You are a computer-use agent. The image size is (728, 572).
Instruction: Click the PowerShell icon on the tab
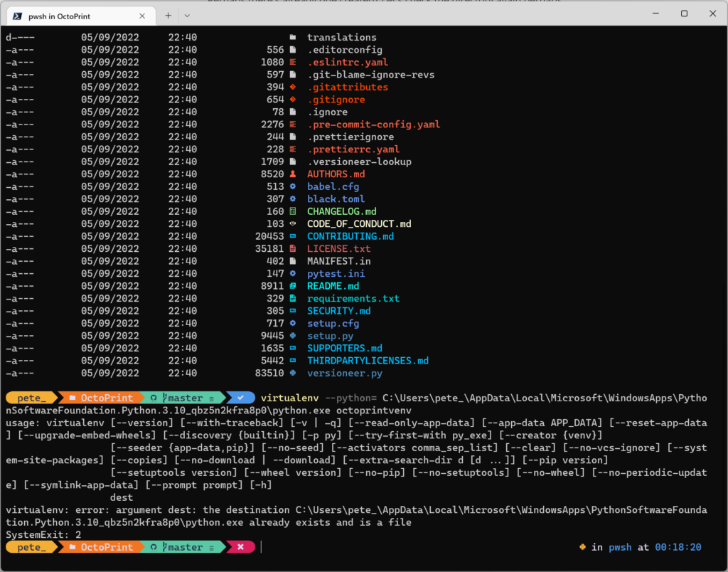tap(17, 16)
